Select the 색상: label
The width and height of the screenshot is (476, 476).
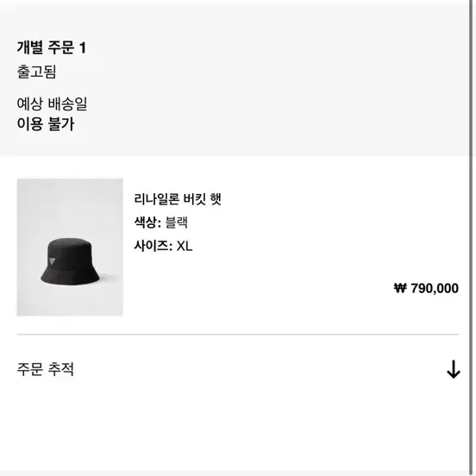point(147,222)
